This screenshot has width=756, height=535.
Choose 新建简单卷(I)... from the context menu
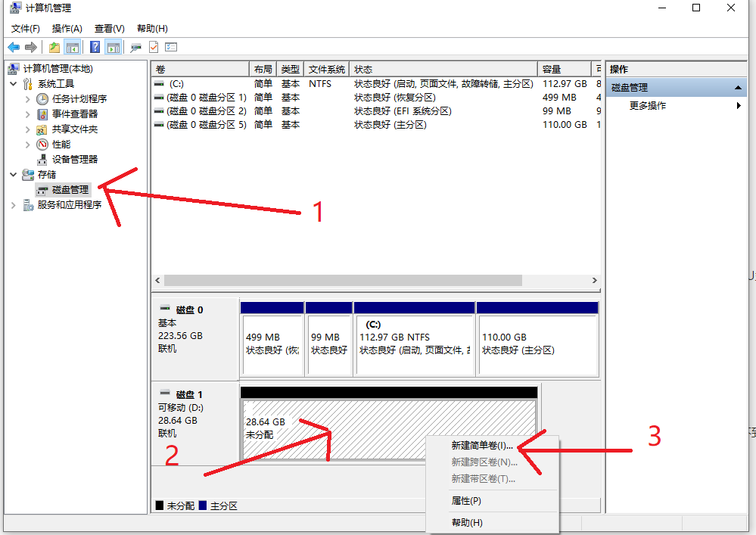pyautogui.click(x=482, y=446)
